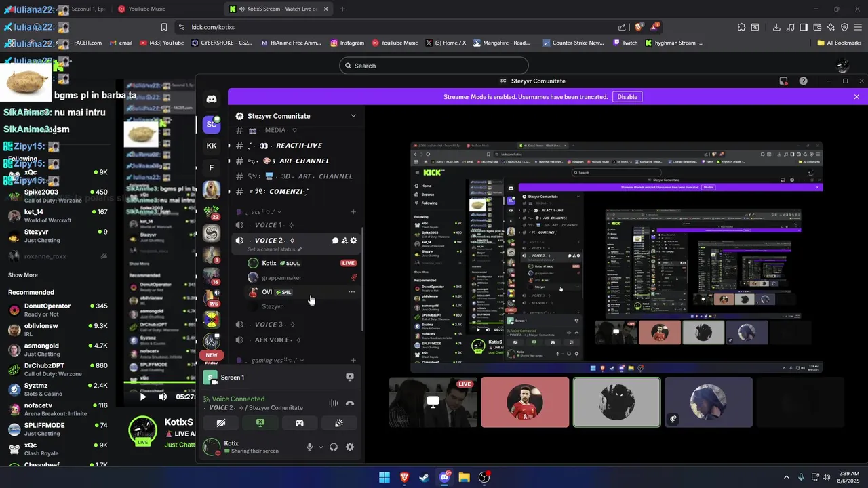Toggle the soundboard button
Screen dimensions: 868x488
[338, 423]
